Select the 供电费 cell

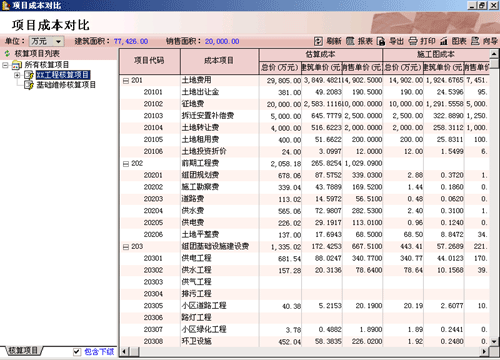(220, 223)
